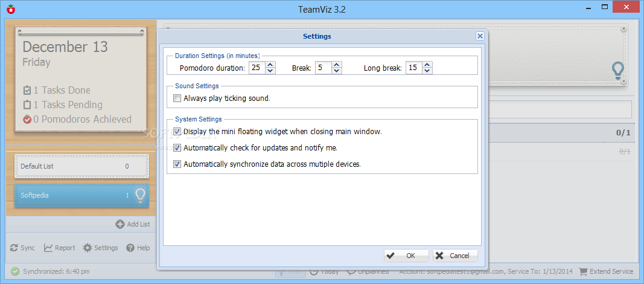Increase Break minutes with up arrow
644x284 pixels.
click(336, 65)
